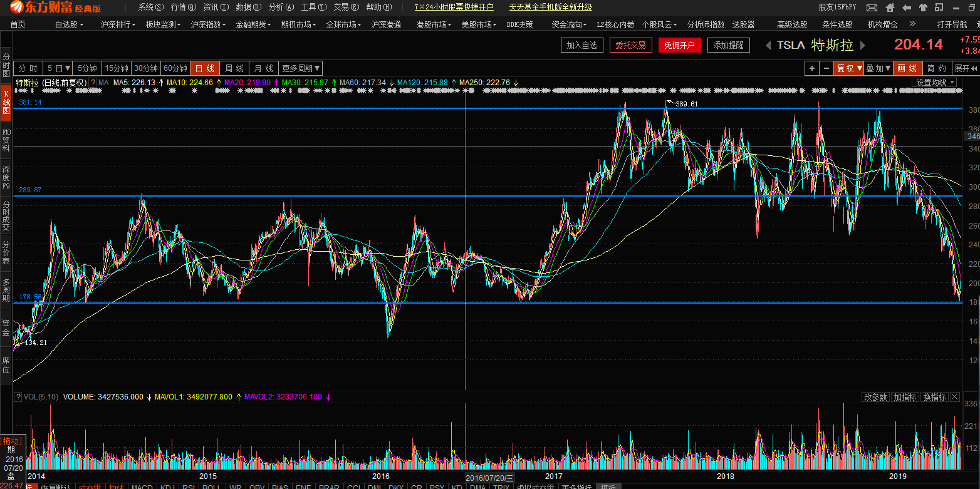The width and height of the screenshot is (980, 489).
Task: Select the K线图 sidebar tab
Action: click(6, 102)
